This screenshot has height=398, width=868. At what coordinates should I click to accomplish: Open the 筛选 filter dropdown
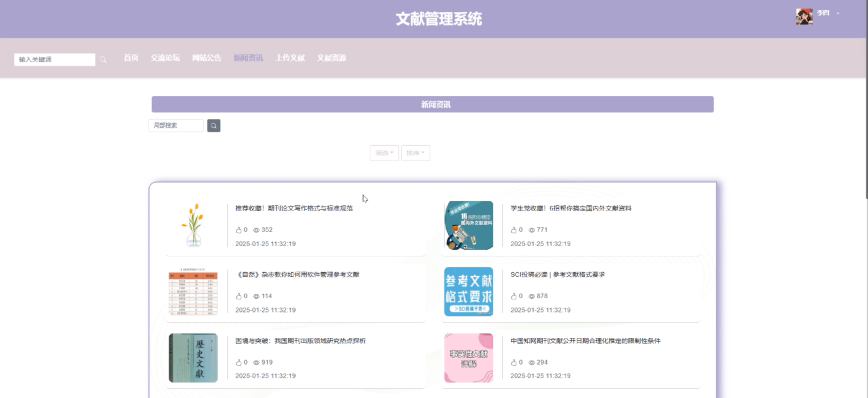(x=384, y=153)
